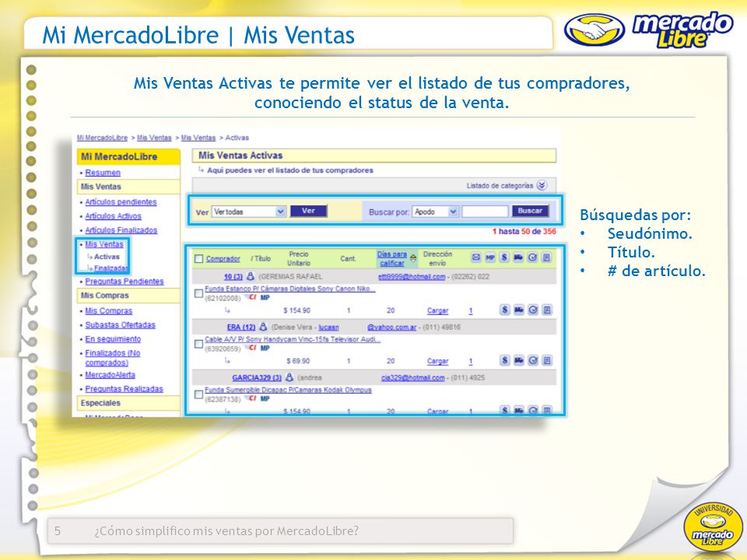The height and width of the screenshot is (560, 747).
Task: Open the 'Apodo' search-by dropdown
Action: tap(436, 212)
